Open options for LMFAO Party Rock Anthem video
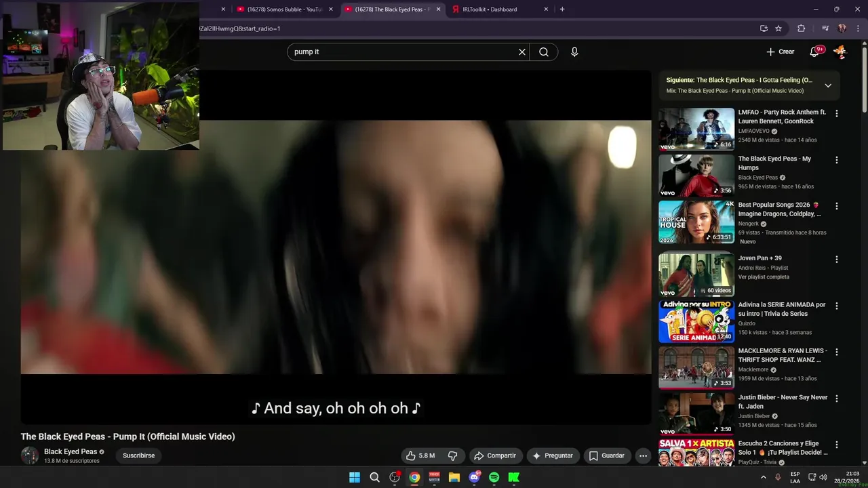 pos(837,114)
